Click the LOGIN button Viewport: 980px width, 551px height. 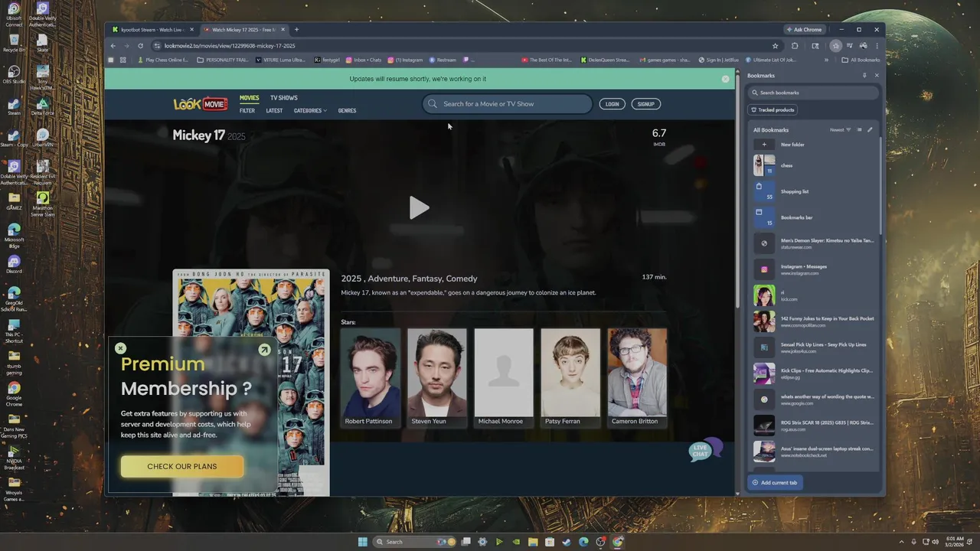tap(612, 104)
